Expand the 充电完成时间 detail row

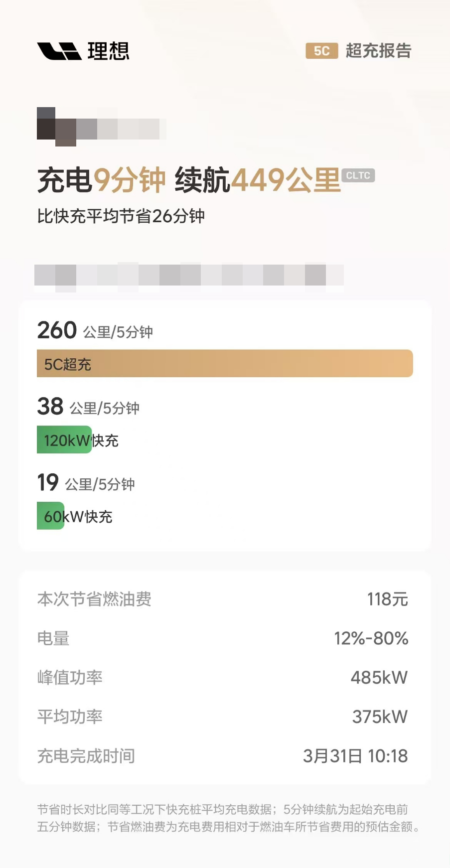click(224, 755)
